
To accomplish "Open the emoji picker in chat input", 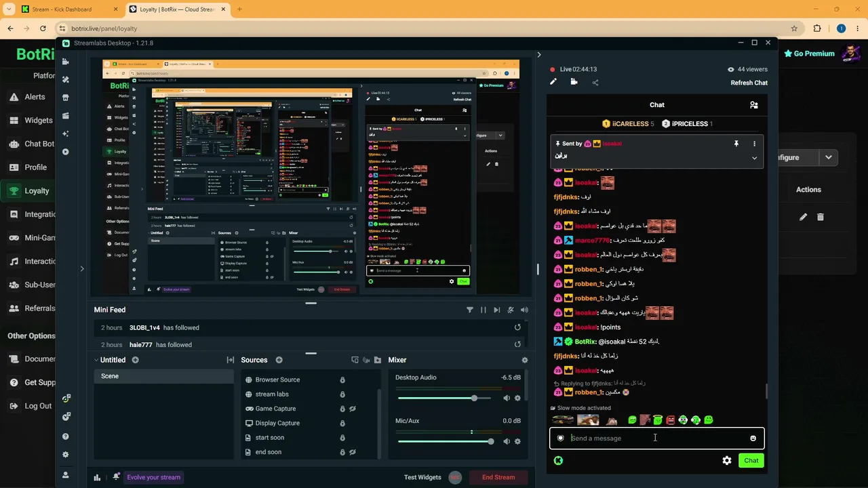I will (x=753, y=439).
